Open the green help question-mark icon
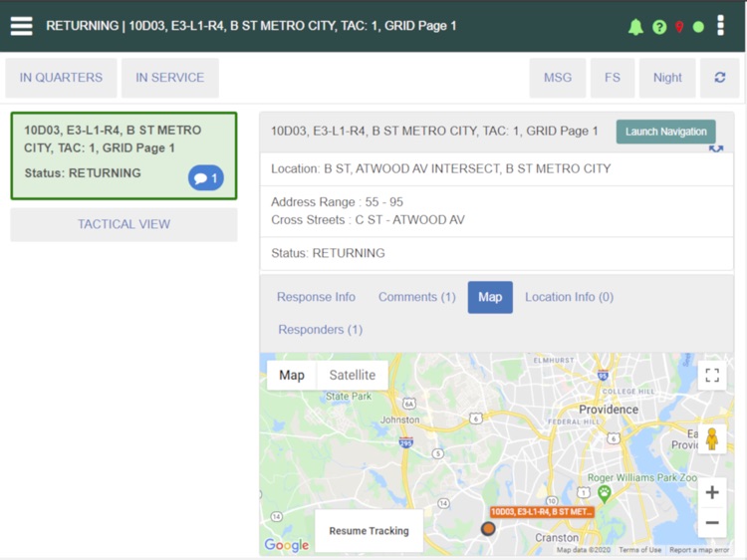 (x=659, y=27)
